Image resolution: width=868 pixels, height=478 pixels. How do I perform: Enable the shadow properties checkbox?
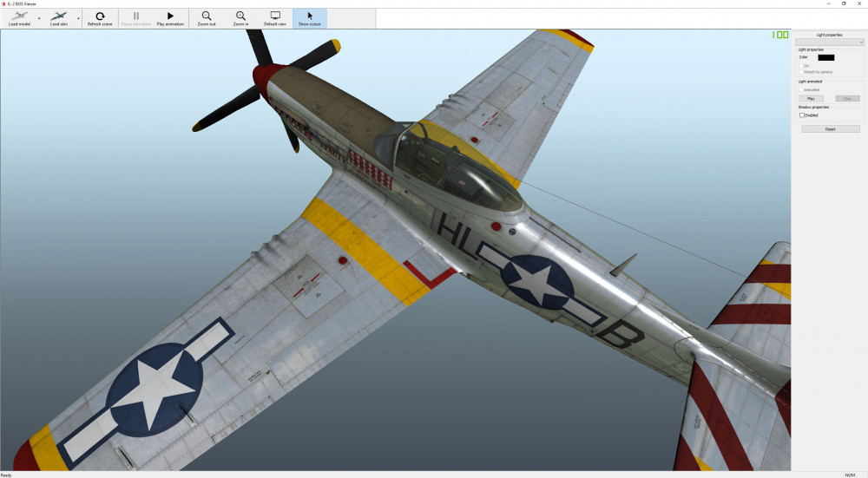click(x=802, y=115)
